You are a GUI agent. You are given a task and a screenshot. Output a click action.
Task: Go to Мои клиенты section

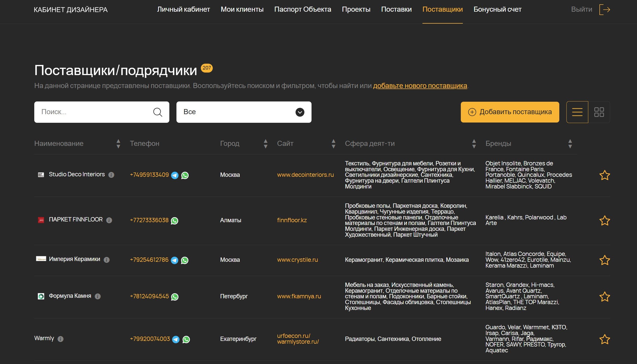[242, 9]
